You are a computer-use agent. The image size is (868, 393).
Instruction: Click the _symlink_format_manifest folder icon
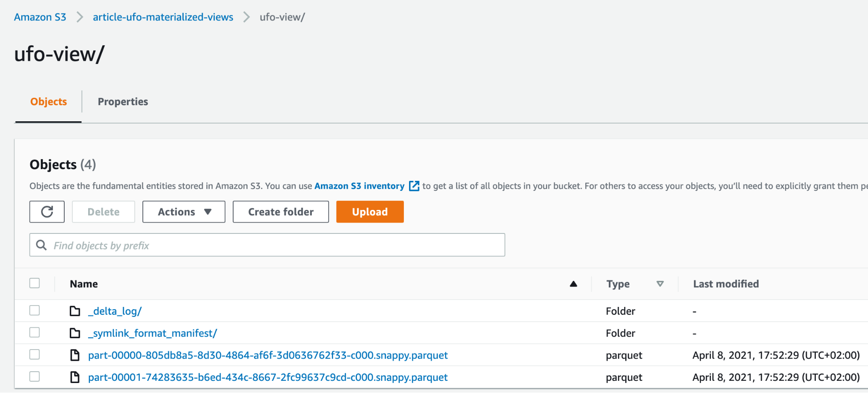click(75, 333)
